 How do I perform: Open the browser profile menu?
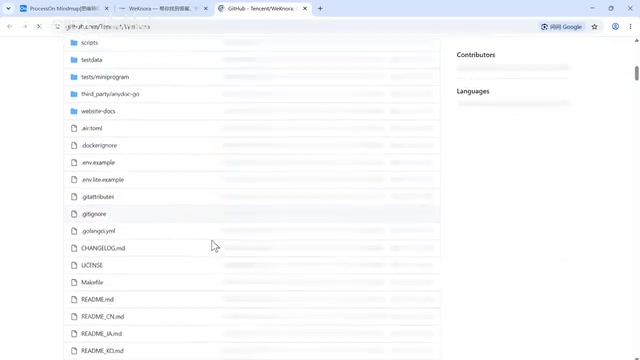click(615, 27)
